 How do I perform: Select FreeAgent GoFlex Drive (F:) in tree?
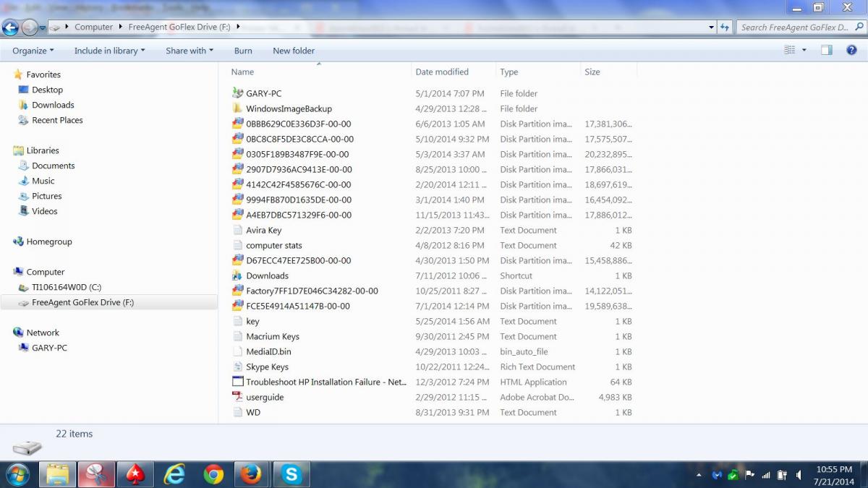tap(82, 302)
